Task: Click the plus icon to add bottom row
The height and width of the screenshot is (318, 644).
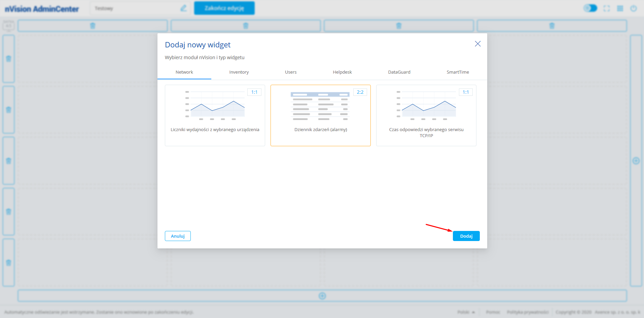Action: coord(322,296)
